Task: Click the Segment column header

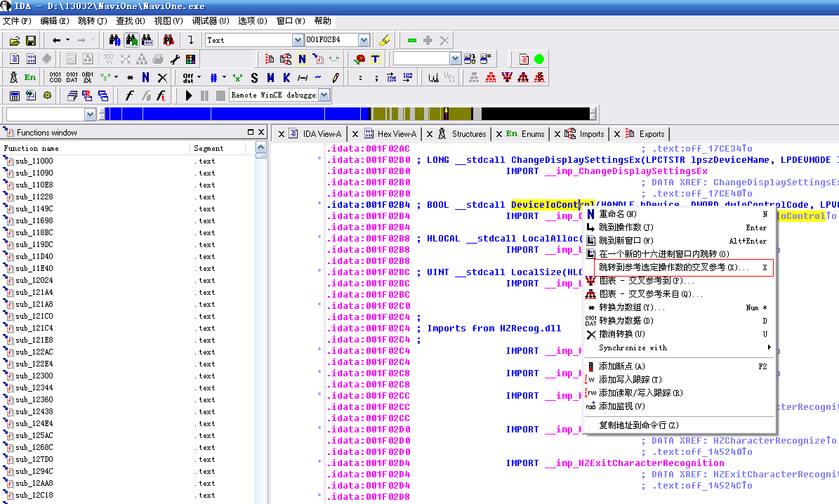Action: (217, 148)
